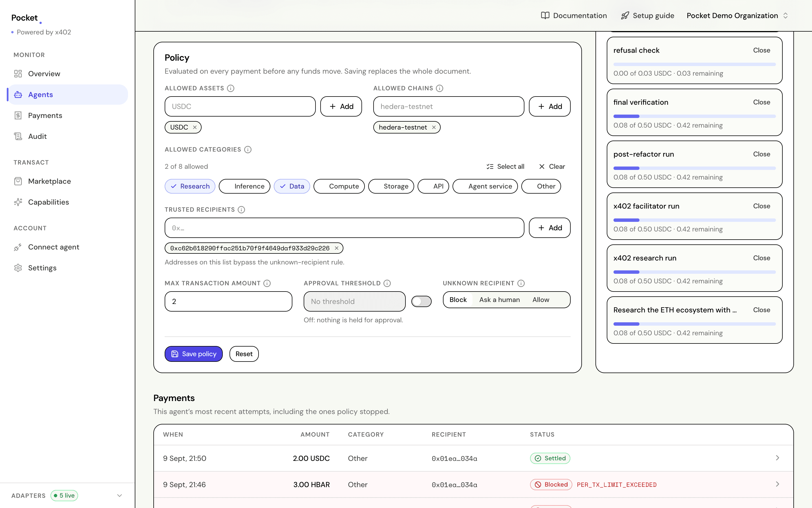Click the Save policy button
Viewport: 812px width, 508px height.
[x=194, y=354]
